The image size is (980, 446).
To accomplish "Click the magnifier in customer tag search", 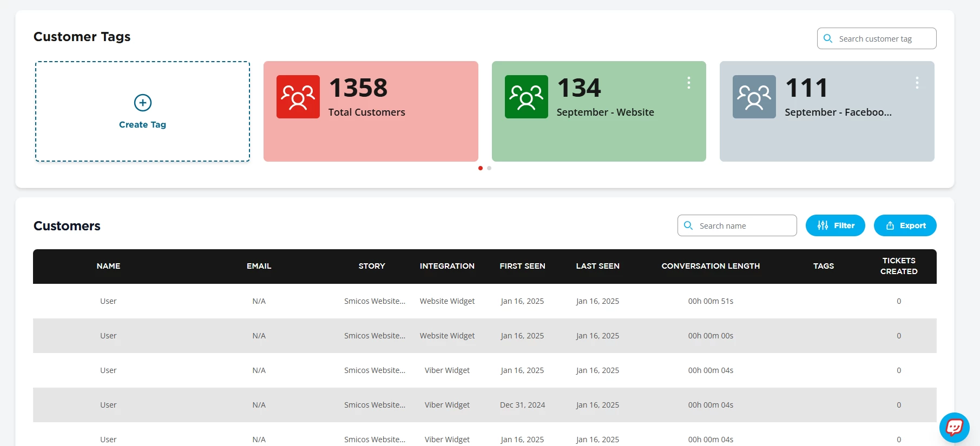I will [828, 38].
